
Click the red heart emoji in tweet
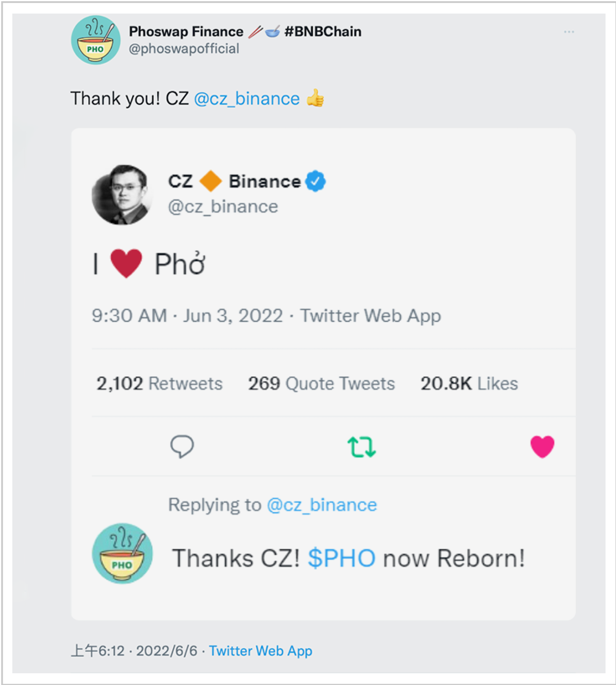[x=126, y=265]
